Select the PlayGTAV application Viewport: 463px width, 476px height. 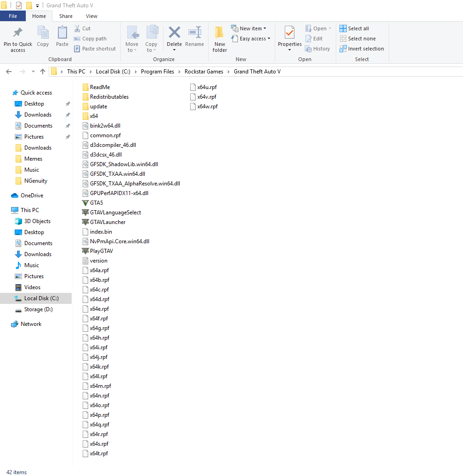pos(97,251)
